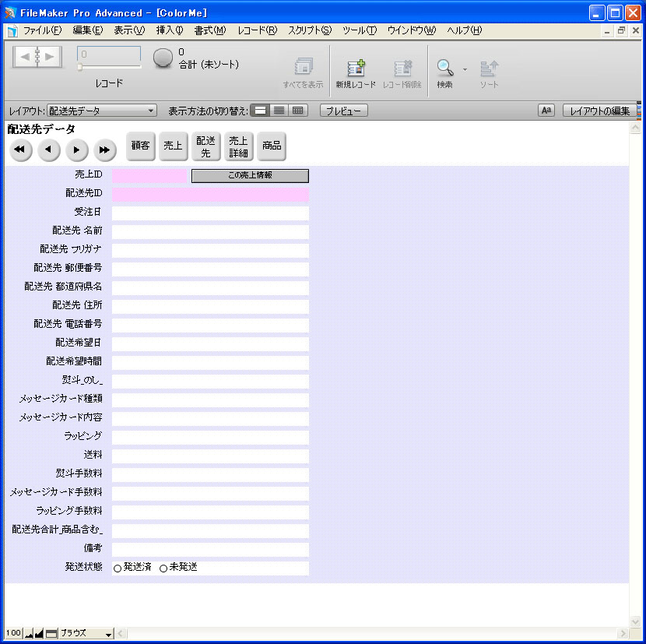
Task: Select the 未発送 radio button
Action: [x=163, y=568]
